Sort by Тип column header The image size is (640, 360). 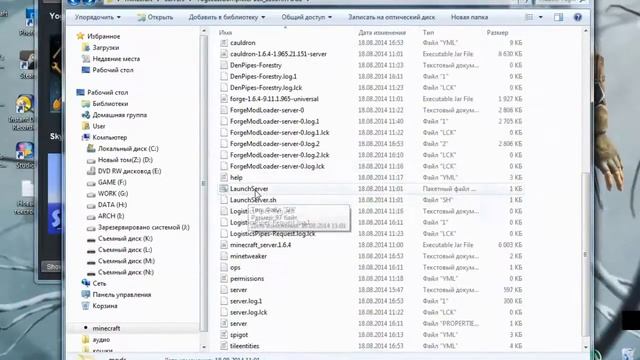click(428, 32)
